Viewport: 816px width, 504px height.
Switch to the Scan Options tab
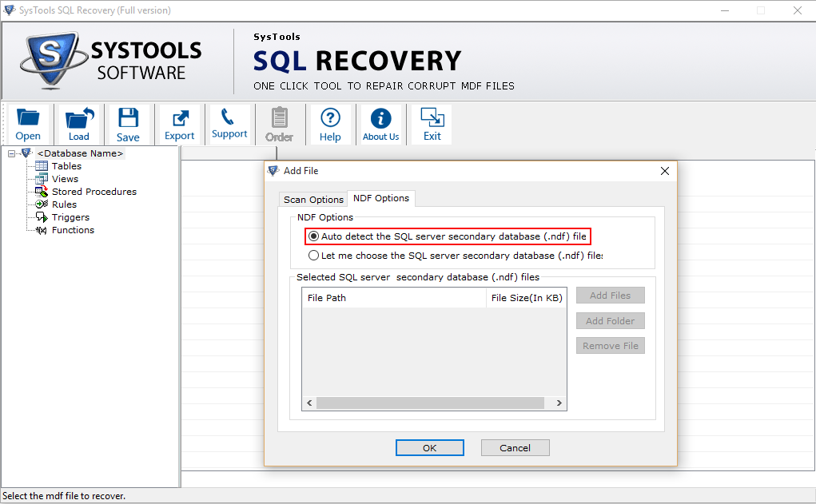313,199
